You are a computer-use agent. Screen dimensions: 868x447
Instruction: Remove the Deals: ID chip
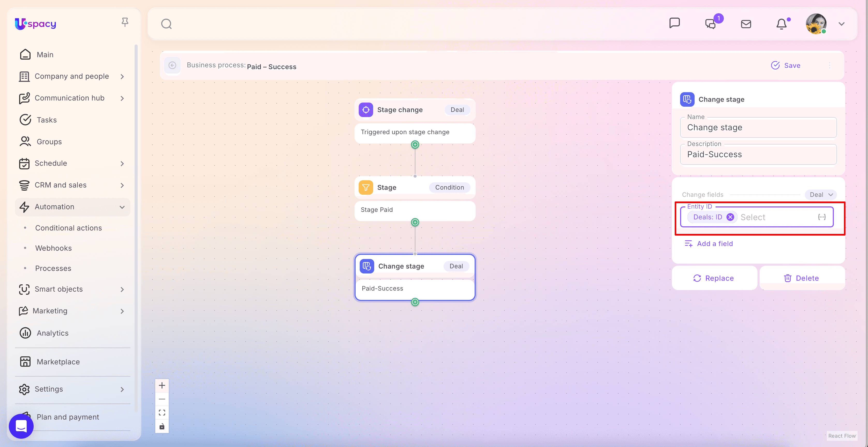tap(730, 217)
